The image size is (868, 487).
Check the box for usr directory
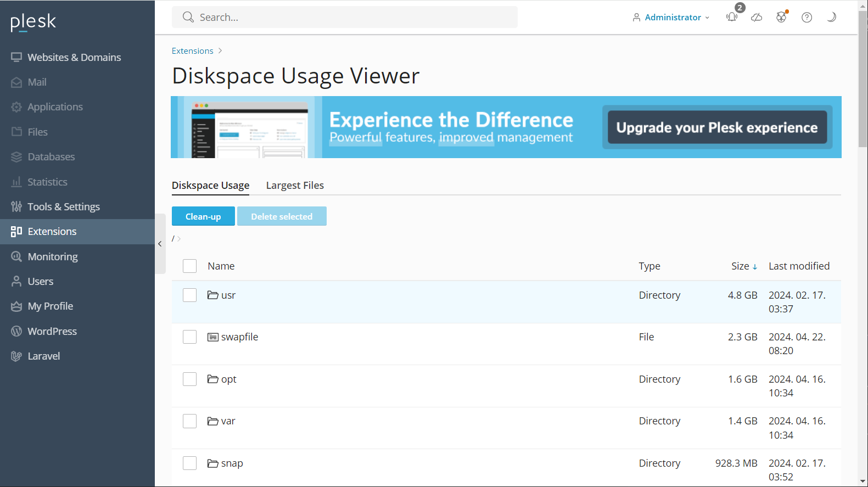pos(190,295)
